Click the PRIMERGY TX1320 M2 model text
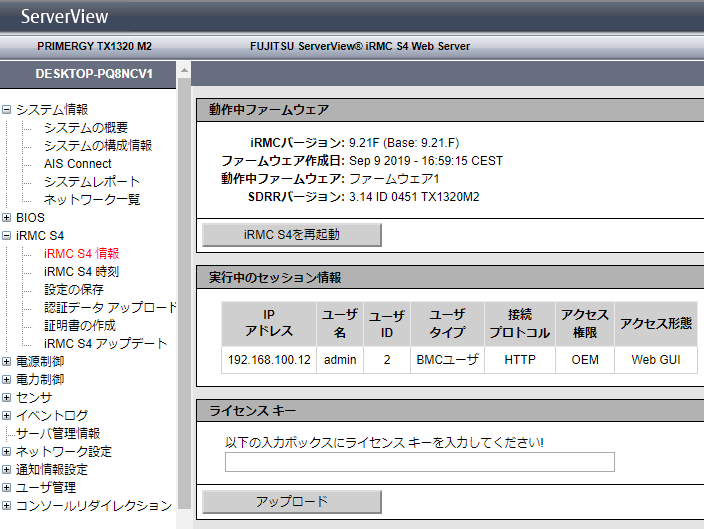 click(95, 46)
